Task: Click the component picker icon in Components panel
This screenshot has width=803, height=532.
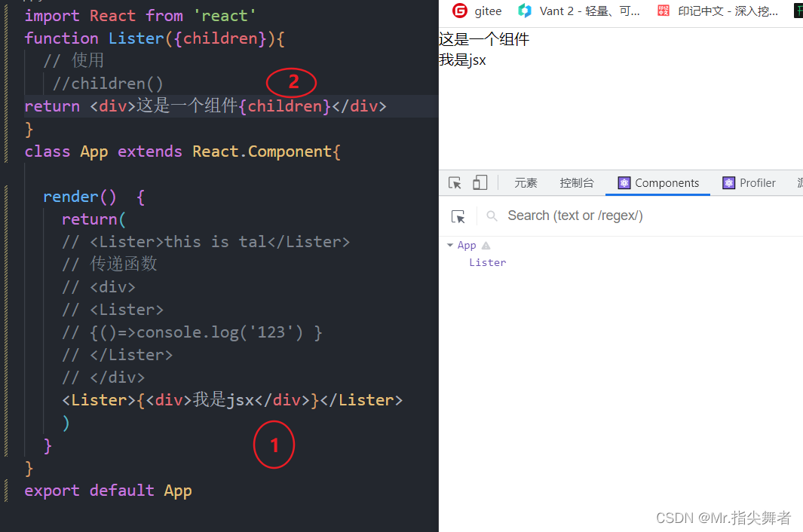Action: click(x=458, y=216)
